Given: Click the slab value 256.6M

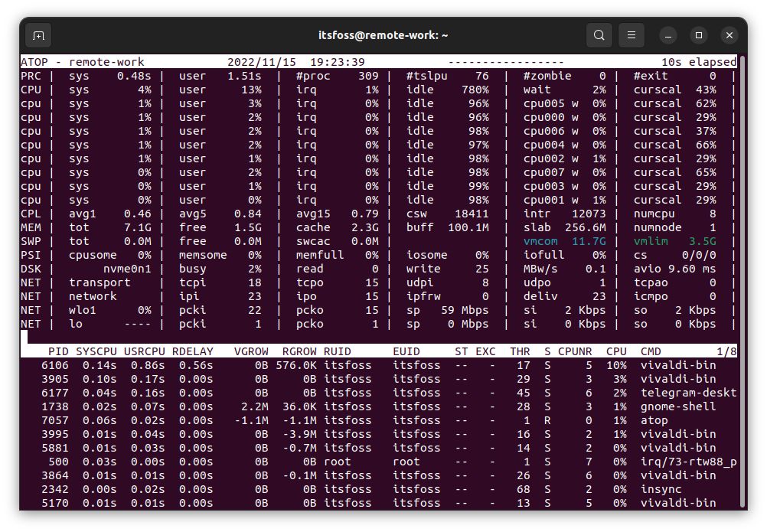Looking at the screenshot, I should [585, 227].
